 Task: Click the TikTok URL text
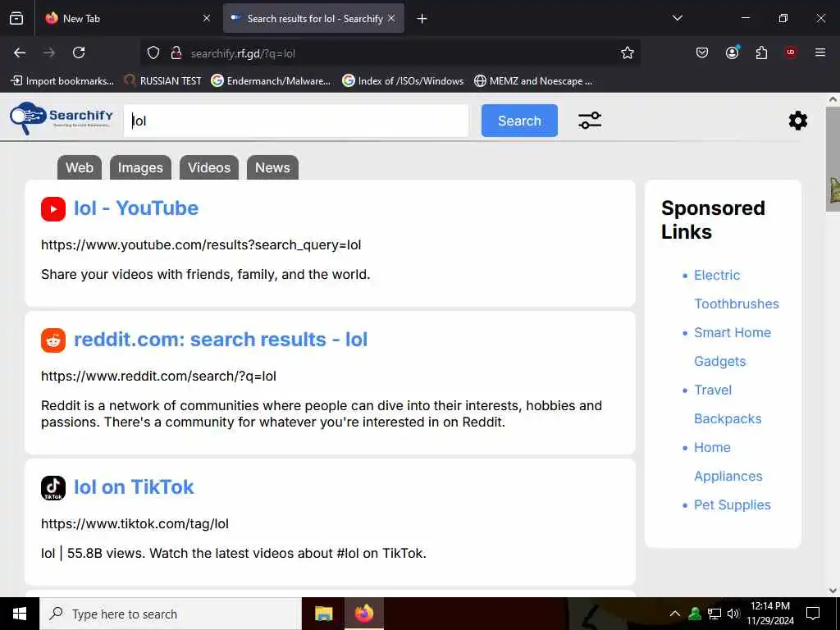coord(135,523)
